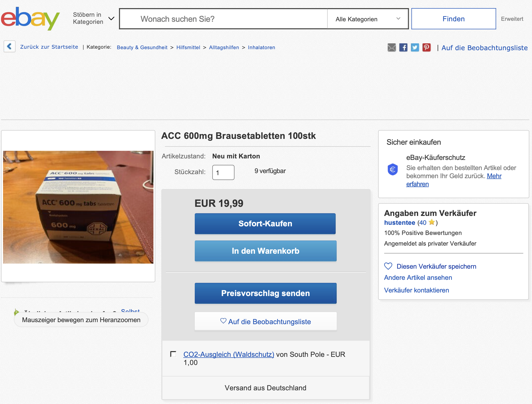Click the eBay logo

pyautogui.click(x=30, y=19)
